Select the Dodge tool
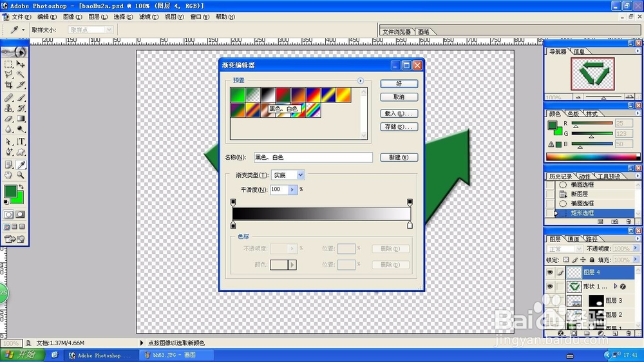Screen dimensions: 644x362 [21, 129]
